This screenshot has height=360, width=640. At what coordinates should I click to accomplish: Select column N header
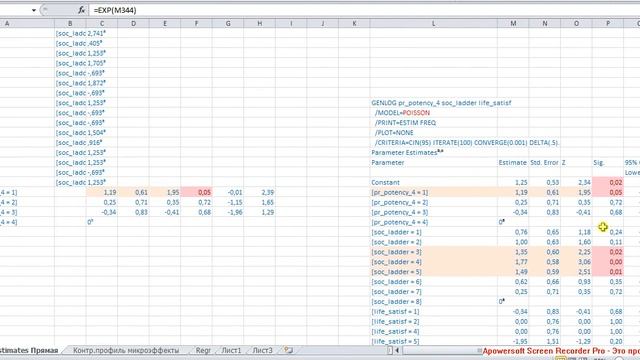point(545,24)
